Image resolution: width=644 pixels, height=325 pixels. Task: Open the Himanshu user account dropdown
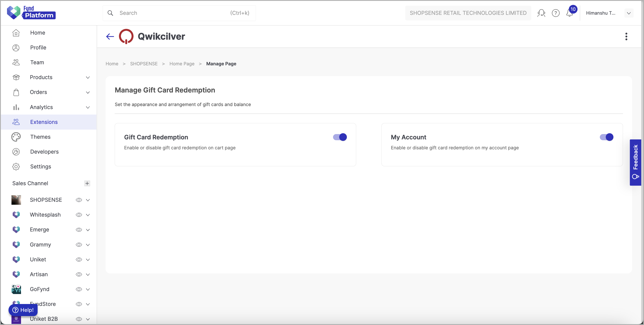click(628, 13)
